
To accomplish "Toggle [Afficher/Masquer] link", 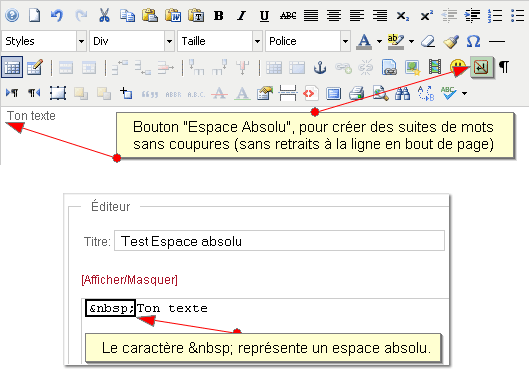I will click(130, 280).
